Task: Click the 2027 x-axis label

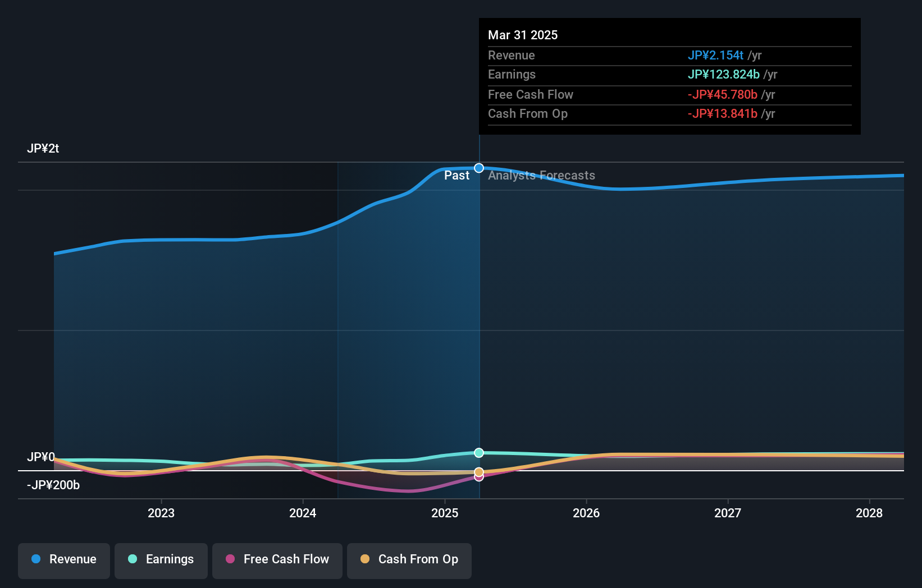Action: (x=728, y=513)
